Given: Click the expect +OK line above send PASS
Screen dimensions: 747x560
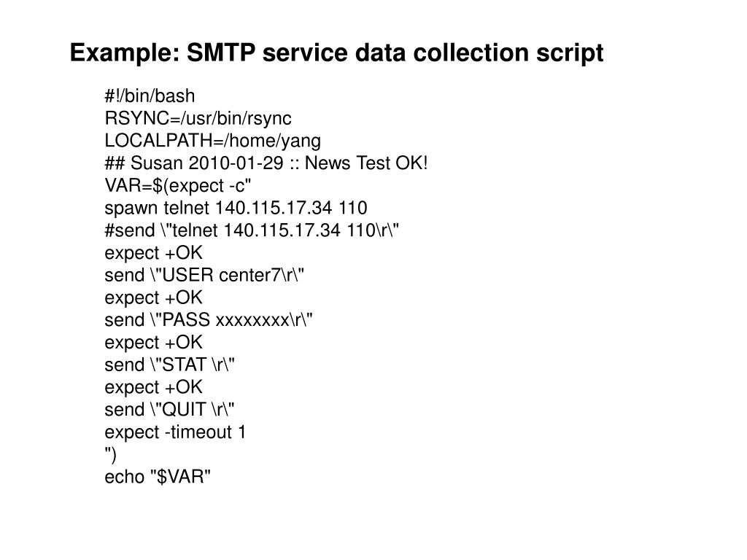Looking at the screenshot, I should tap(154, 297).
